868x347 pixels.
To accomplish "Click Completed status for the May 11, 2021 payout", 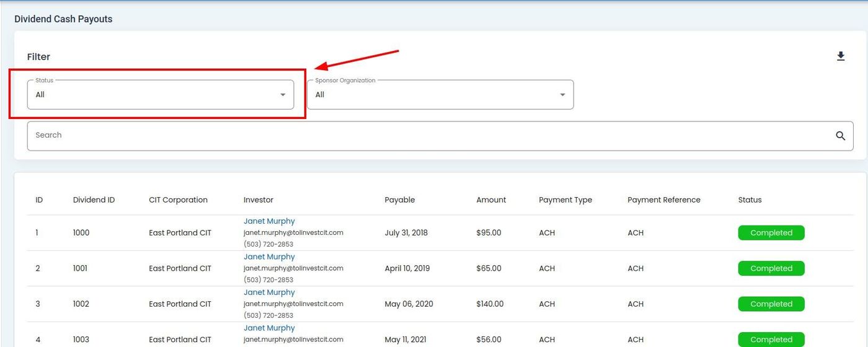I will click(771, 340).
